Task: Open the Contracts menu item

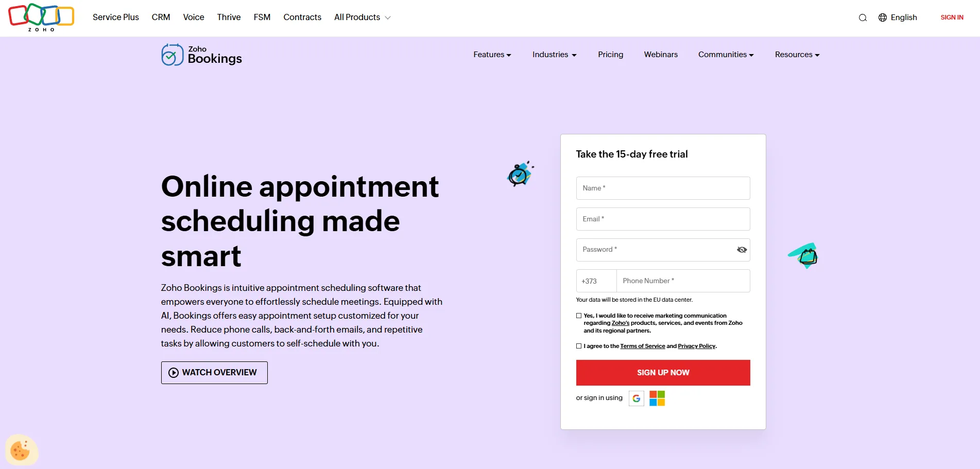Action: pos(302,17)
